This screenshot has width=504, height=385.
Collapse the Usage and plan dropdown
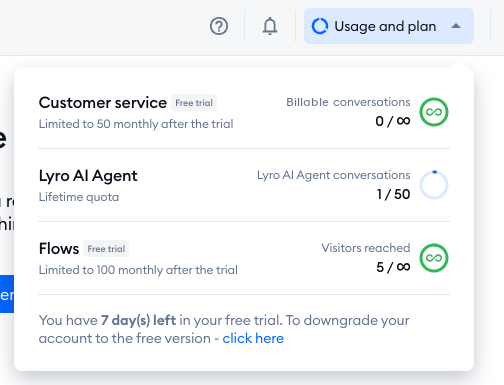[x=389, y=26]
